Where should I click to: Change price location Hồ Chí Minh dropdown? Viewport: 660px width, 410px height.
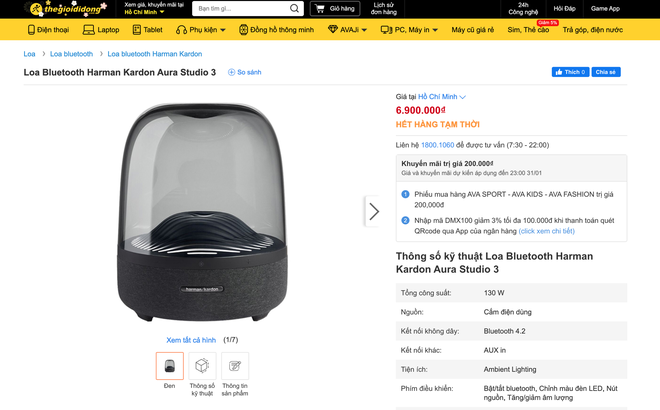[x=442, y=97]
